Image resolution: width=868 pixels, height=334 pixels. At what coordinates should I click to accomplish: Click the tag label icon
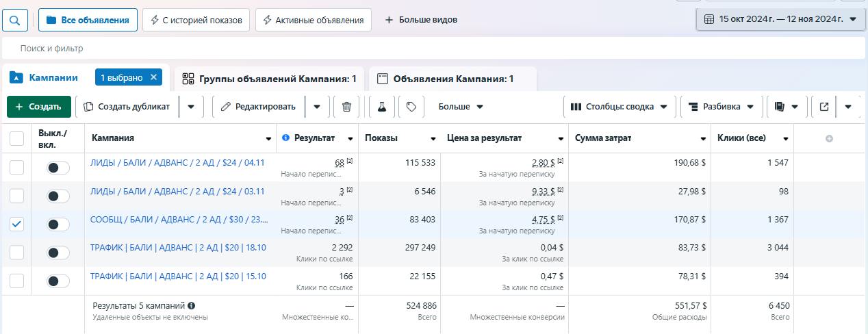[x=411, y=107]
